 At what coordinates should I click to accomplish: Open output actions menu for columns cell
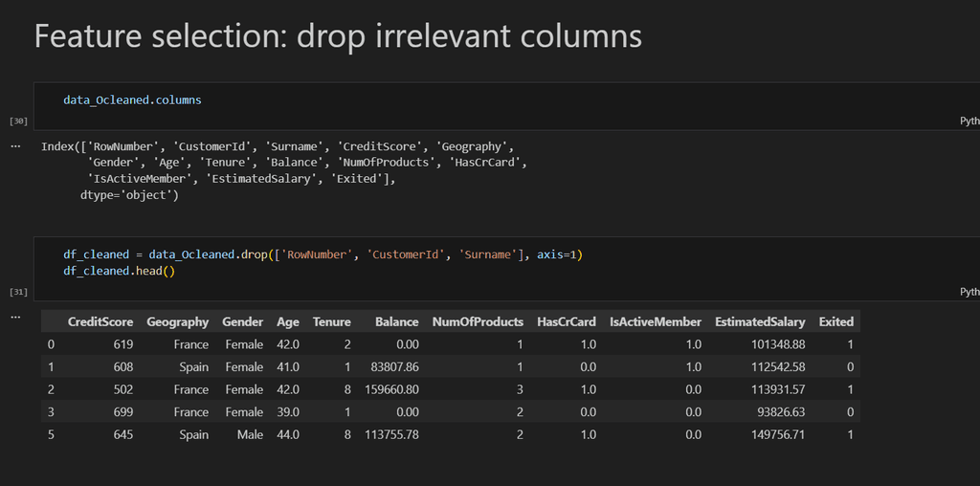[x=15, y=146]
